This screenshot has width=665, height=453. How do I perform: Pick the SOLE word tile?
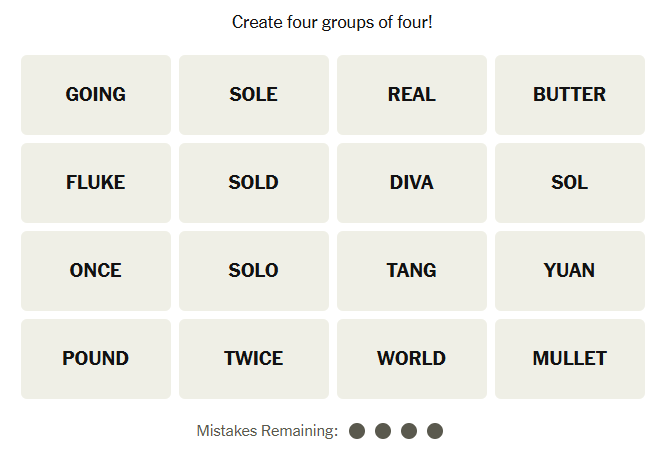click(x=254, y=95)
